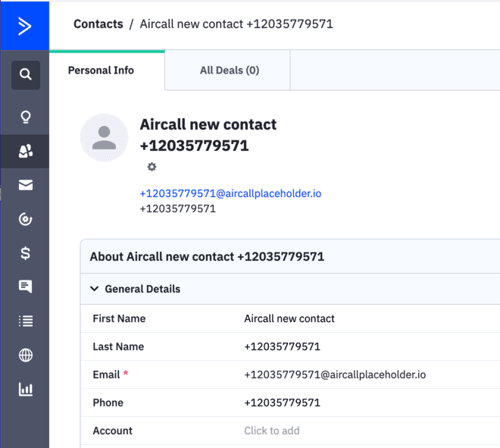Click the contact avatar placeholder image
500x448 pixels.
[x=104, y=138]
